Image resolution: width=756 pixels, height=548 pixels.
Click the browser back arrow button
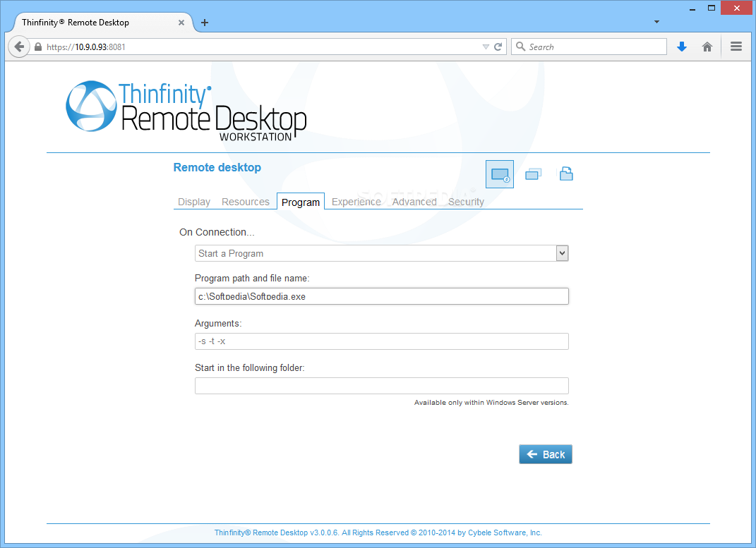[19, 47]
